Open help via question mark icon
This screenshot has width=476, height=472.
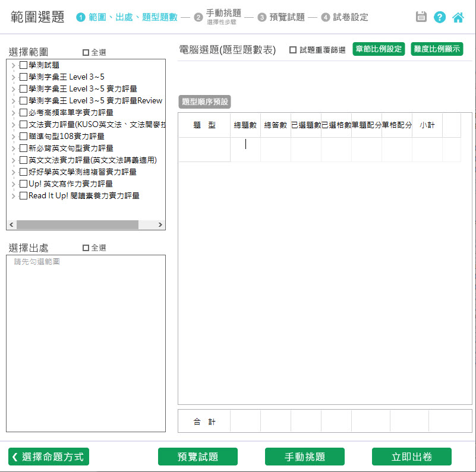pos(440,17)
